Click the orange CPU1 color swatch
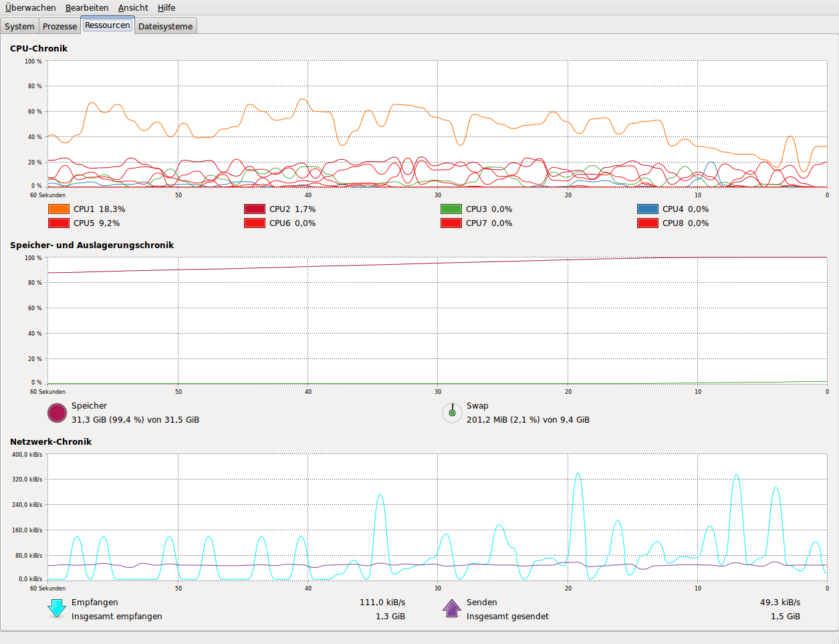 59,209
